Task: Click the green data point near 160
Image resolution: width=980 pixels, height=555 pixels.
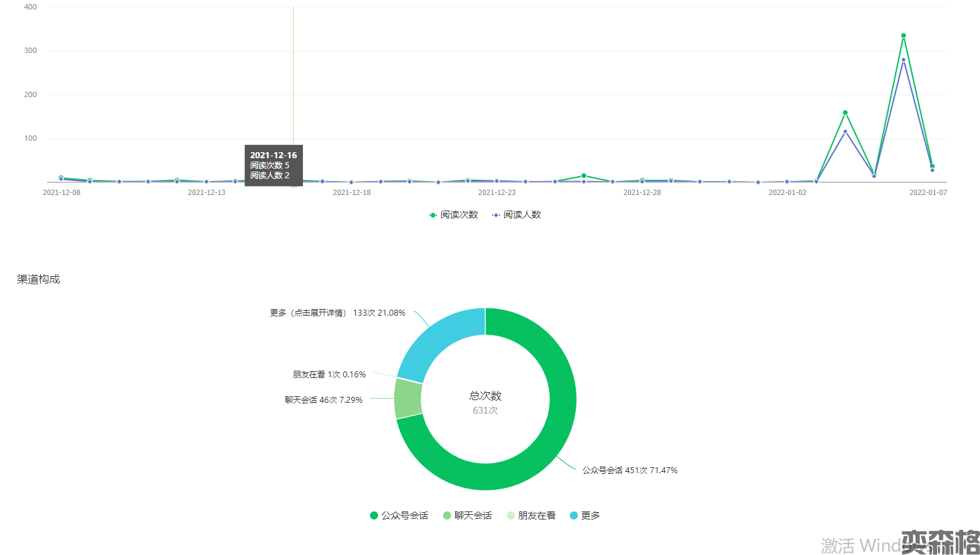Action: point(845,113)
